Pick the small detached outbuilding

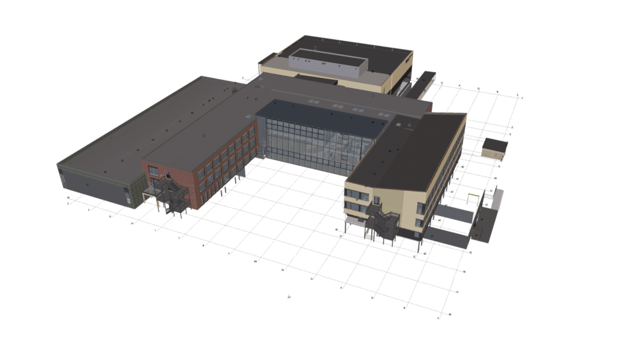(494, 148)
